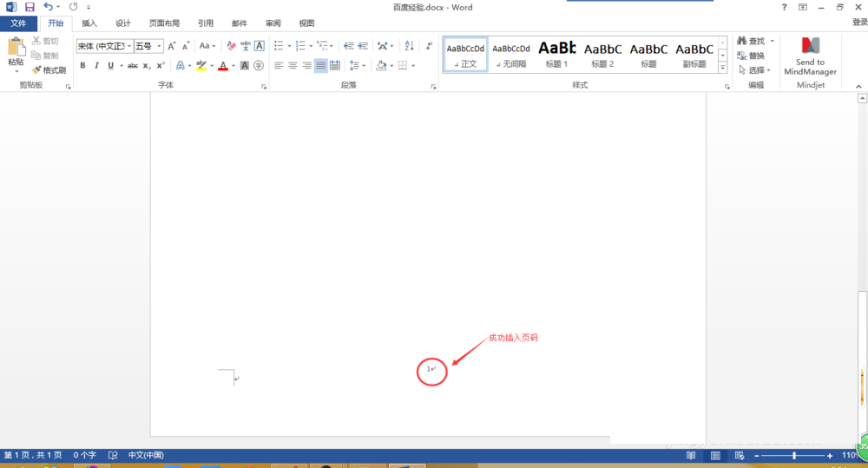The height and width of the screenshot is (468, 868).
Task: Decrease paragraph indent
Action: point(348,46)
